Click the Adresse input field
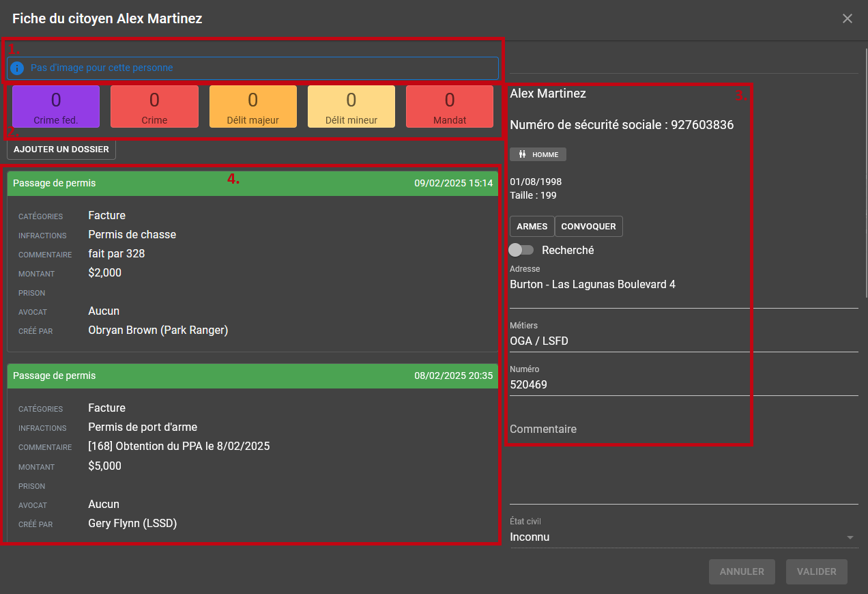The width and height of the screenshot is (868, 594). pos(682,285)
